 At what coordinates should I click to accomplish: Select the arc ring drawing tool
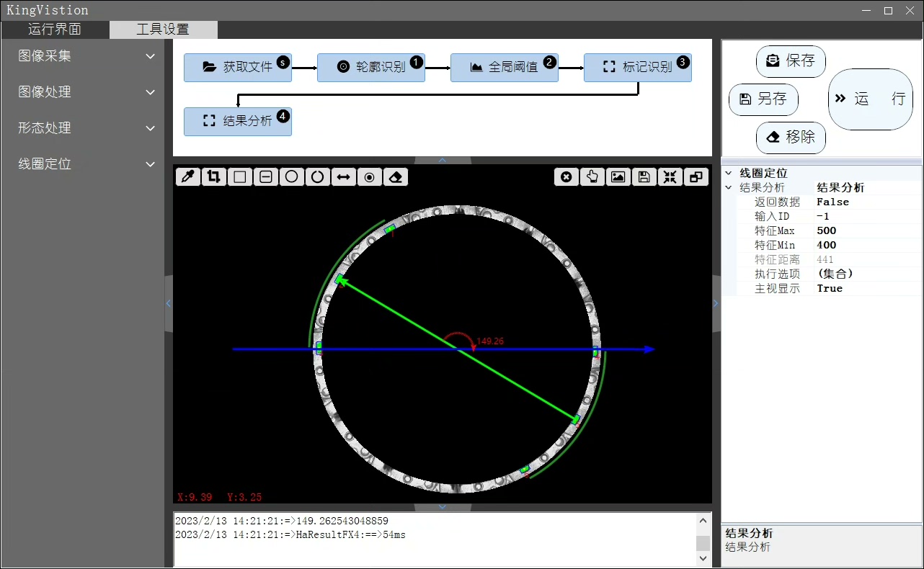tap(318, 176)
